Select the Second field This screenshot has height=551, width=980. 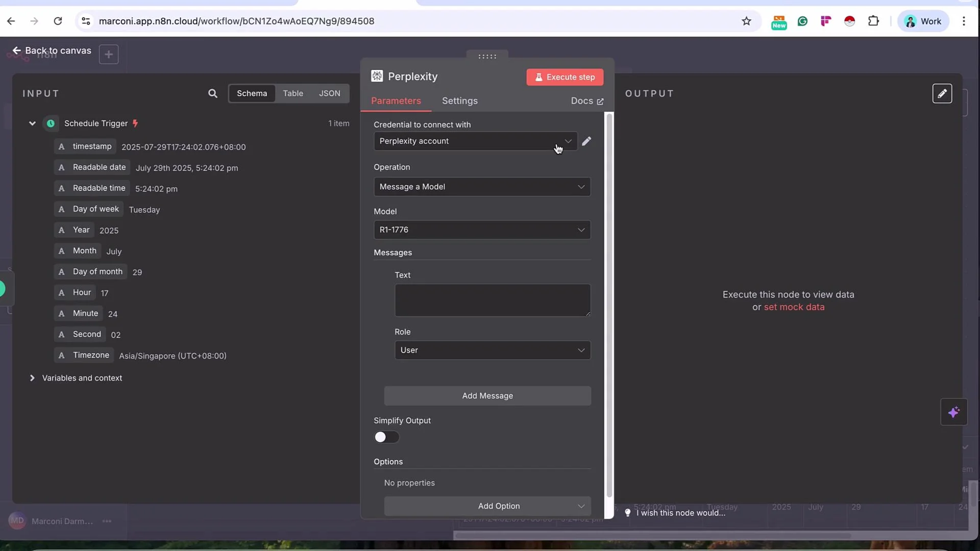point(80,335)
